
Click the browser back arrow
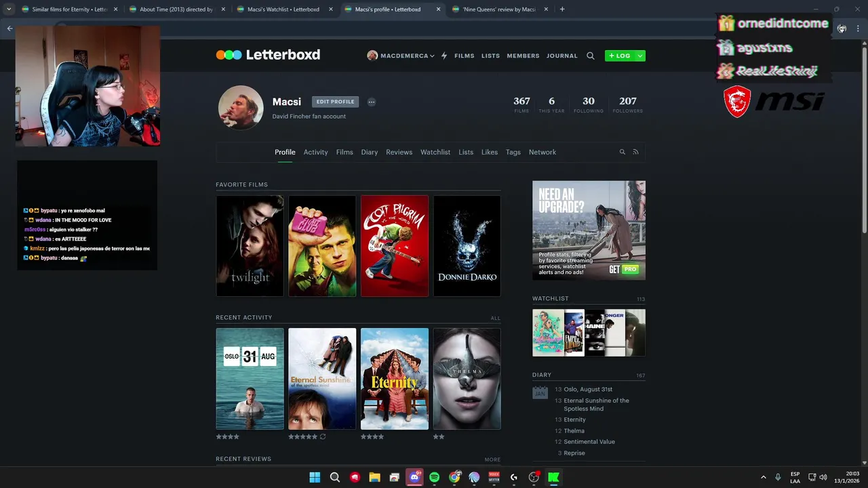pyautogui.click(x=9, y=28)
